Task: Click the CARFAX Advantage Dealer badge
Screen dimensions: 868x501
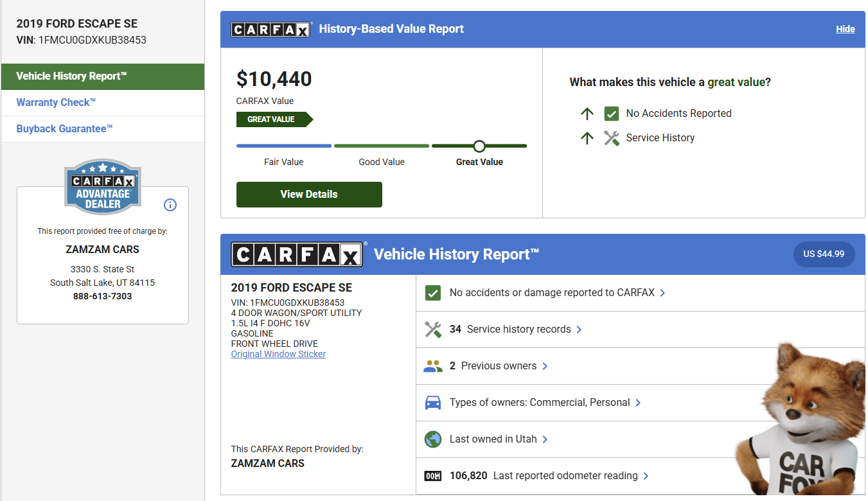Action: 103,188
